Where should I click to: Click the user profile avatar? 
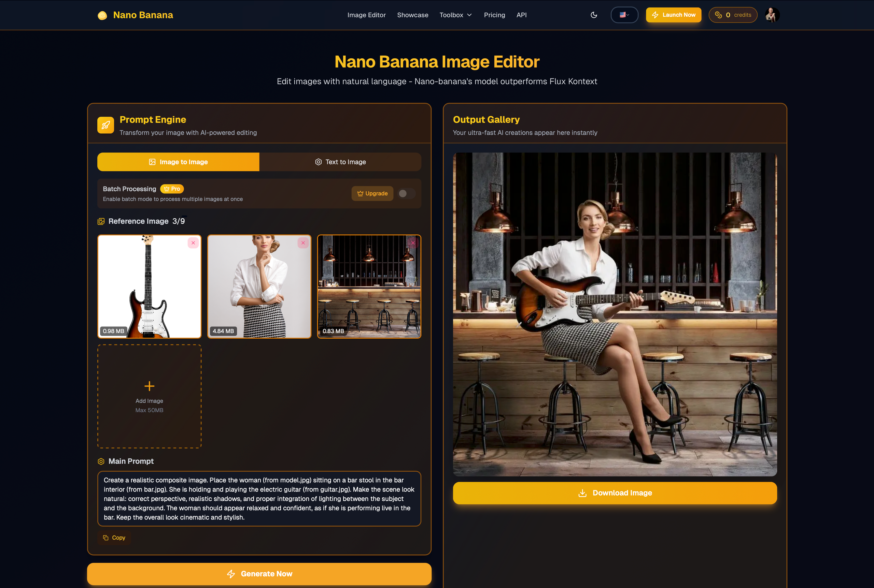(x=772, y=15)
